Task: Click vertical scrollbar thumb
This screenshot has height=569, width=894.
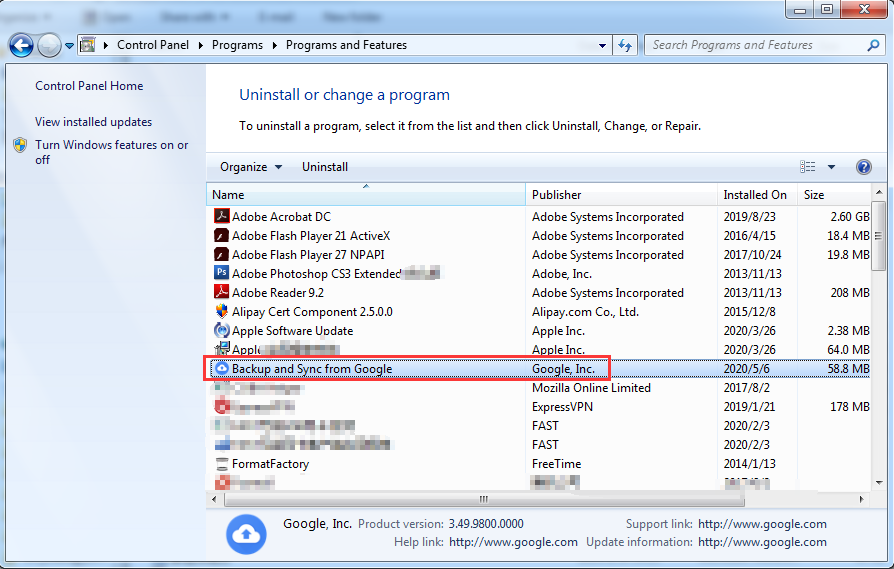Action: tap(879, 235)
